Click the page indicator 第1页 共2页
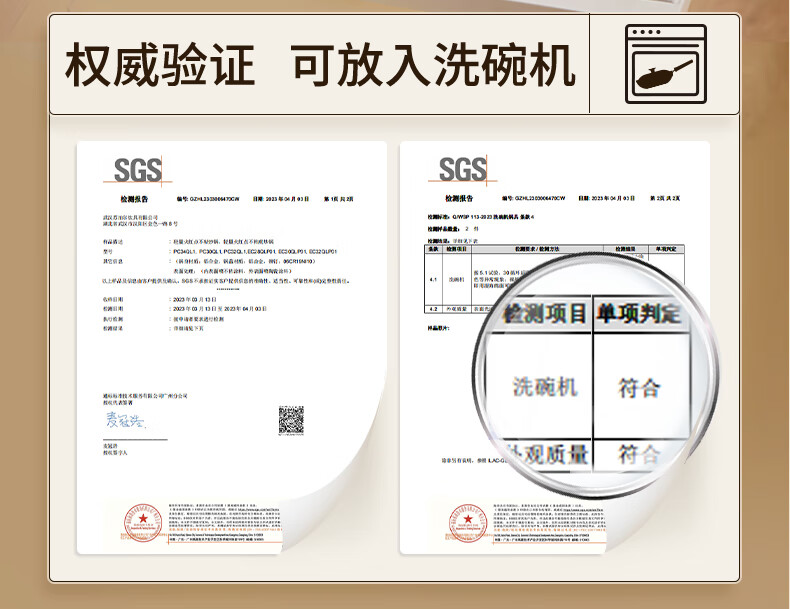The image size is (790, 609). [339, 199]
